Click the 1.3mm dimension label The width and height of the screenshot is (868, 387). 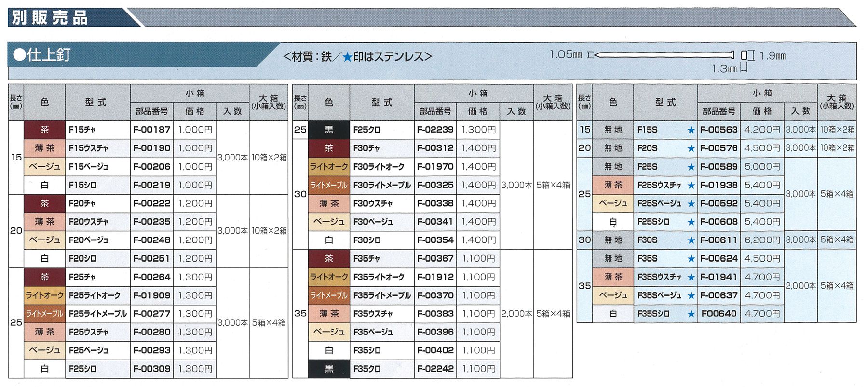tap(725, 69)
